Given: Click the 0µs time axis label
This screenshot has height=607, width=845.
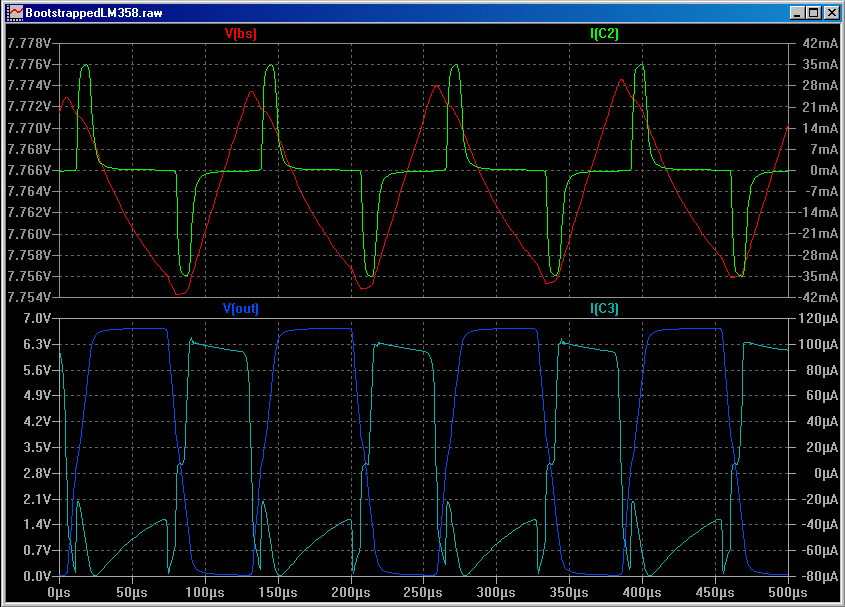Looking at the screenshot, I should click(x=59, y=592).
